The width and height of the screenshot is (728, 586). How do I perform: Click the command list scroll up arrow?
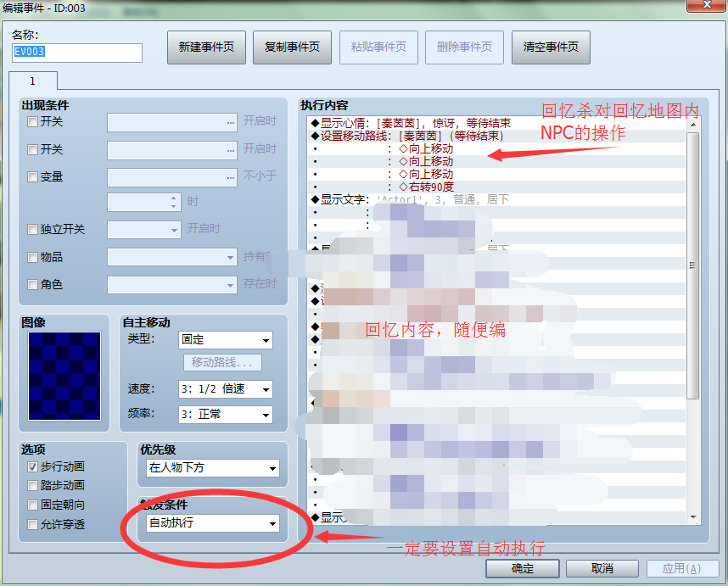[x=693, y=125]
